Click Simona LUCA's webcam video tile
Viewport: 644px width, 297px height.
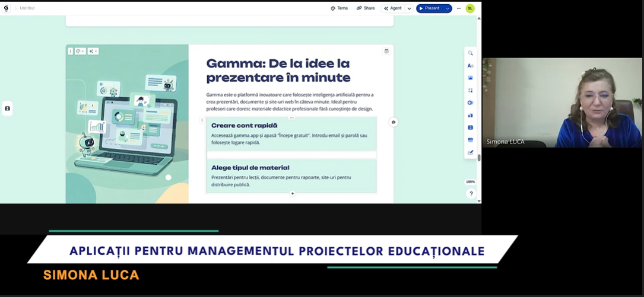click(x=562, y=103)
